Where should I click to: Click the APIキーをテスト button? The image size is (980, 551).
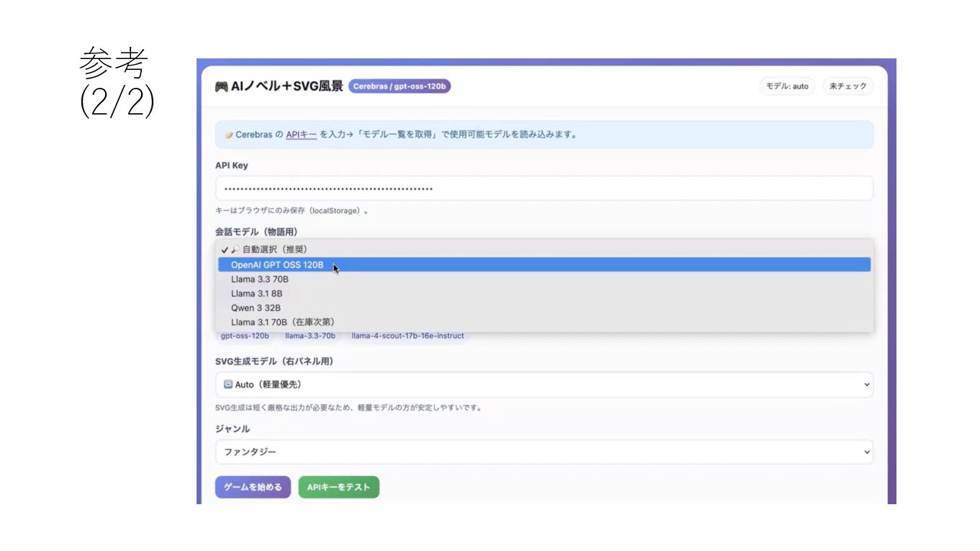coord(338,487)
